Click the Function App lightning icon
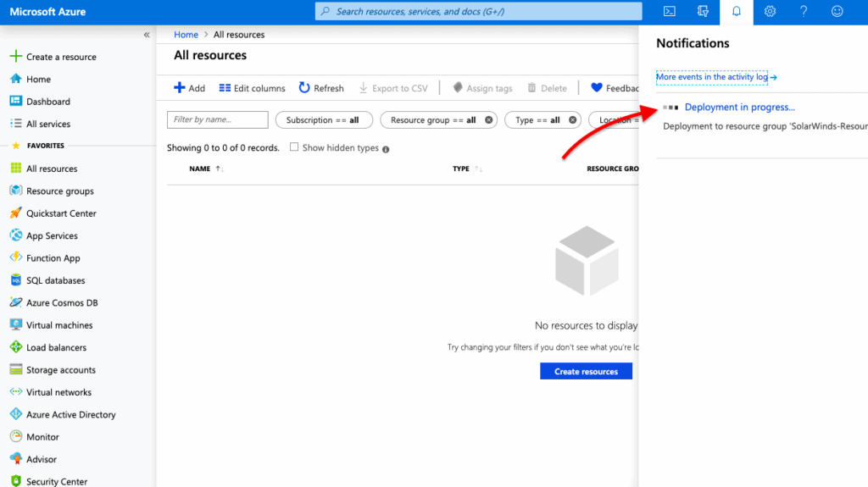 click(x=16, y=257)
